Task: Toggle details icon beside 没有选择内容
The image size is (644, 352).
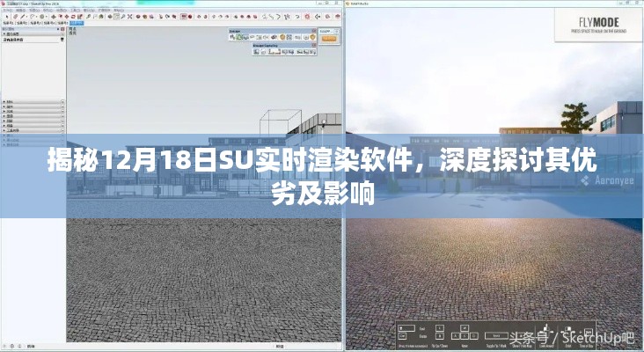Action: (x=62, y=40)
